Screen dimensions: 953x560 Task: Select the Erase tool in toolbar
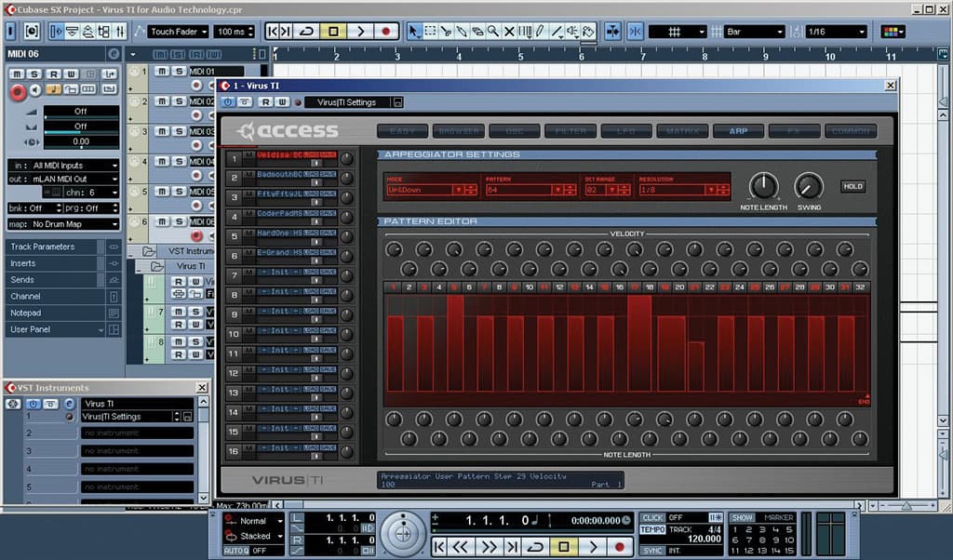477,32
